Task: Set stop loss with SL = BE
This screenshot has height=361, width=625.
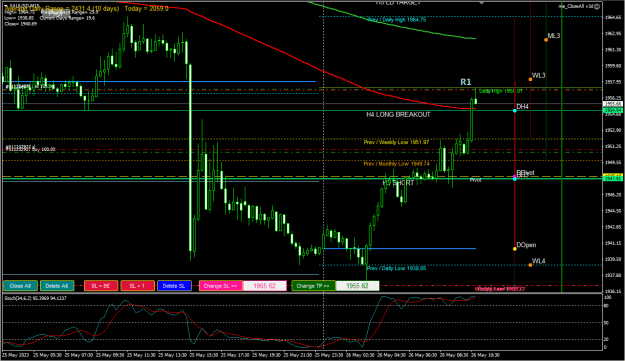Action: (101, 286)
